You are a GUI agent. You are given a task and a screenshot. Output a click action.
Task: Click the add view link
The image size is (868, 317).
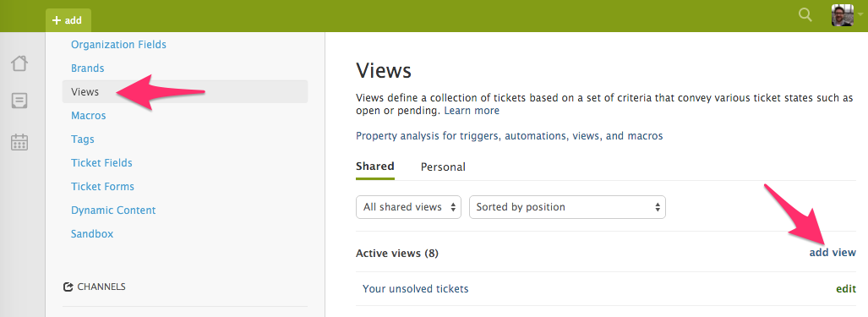coord(833,253)
